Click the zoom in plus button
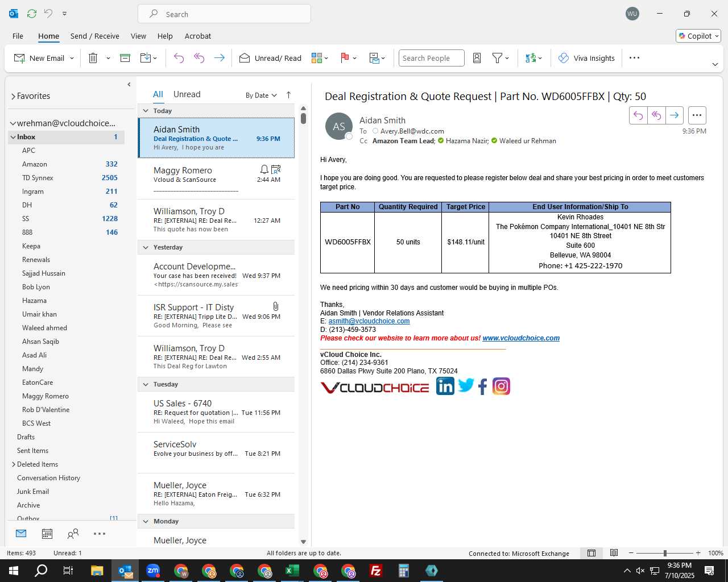The image size is (728, 582). coord(698,553)
